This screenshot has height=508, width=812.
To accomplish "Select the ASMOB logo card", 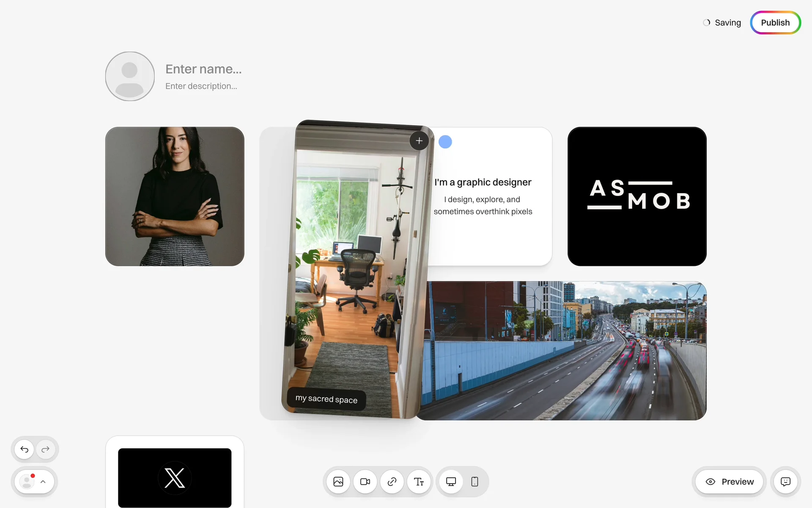I will click(637, 196).
